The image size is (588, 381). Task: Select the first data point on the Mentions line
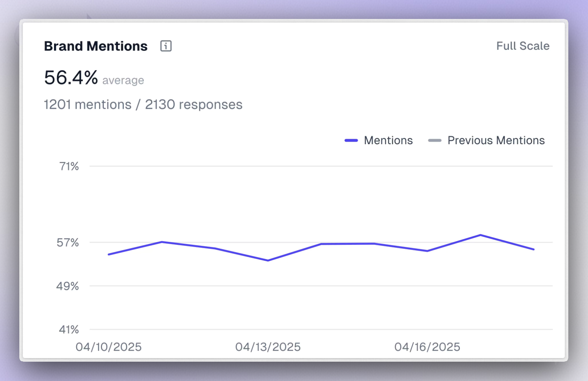[109, 254]
